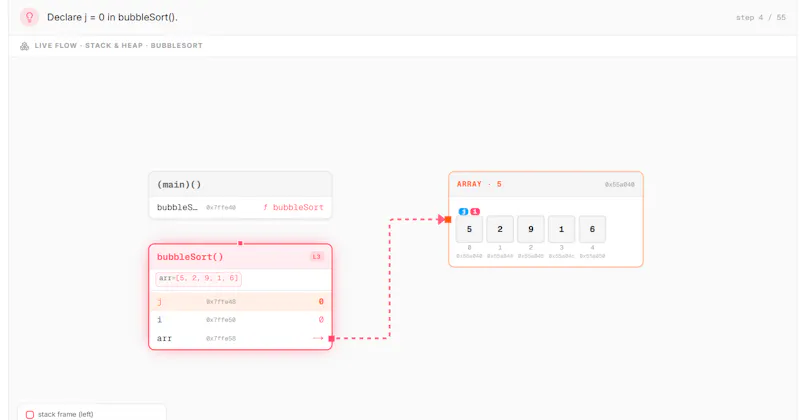
Task: Click index label 0 under the first cell
Action: [469, 248]
